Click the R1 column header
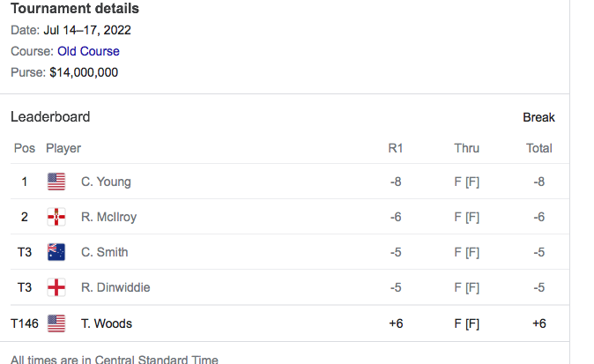594x364 pixels. tap(396, 148)
